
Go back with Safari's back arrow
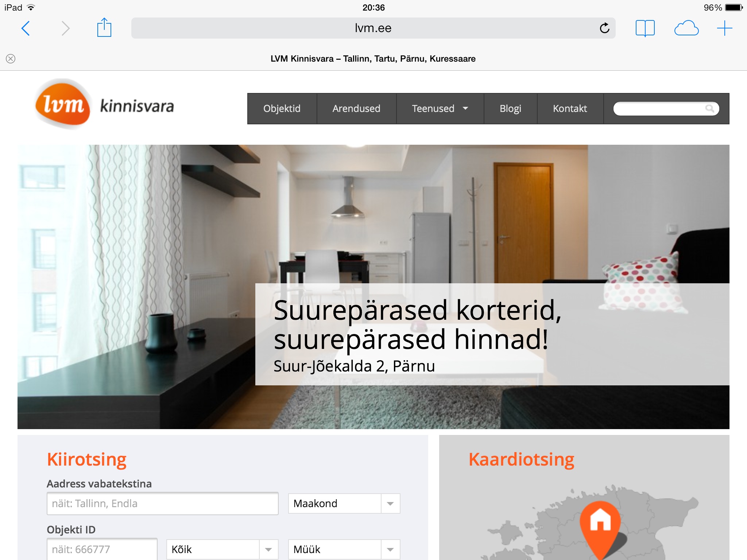(26, 28)
